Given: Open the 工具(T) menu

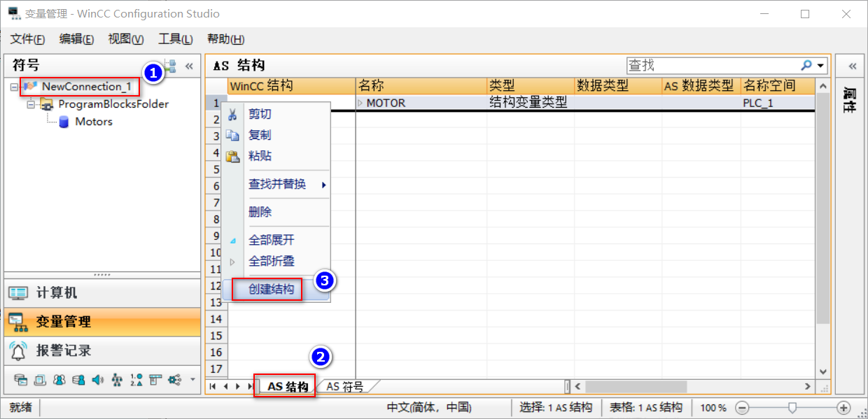Looking at the screenshot, I should click(174, 39).
